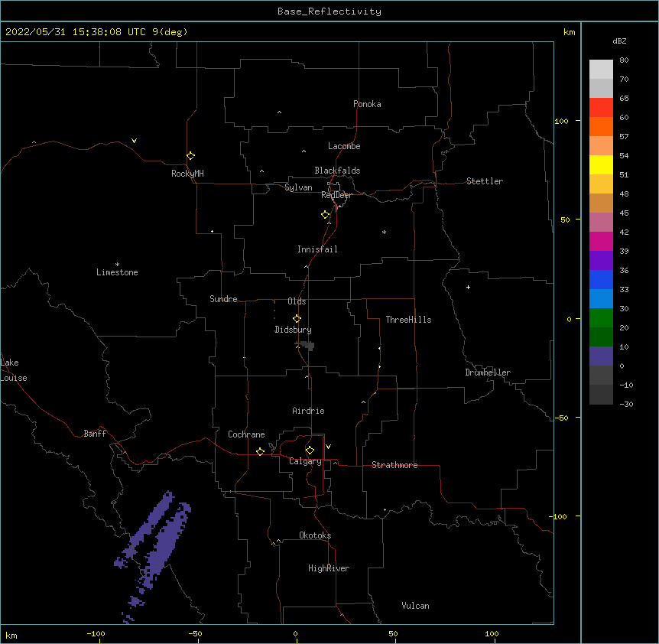Click the Base_Reflectivity title text
The width and height of the screenshot is (659, 644).
point(329,11)
